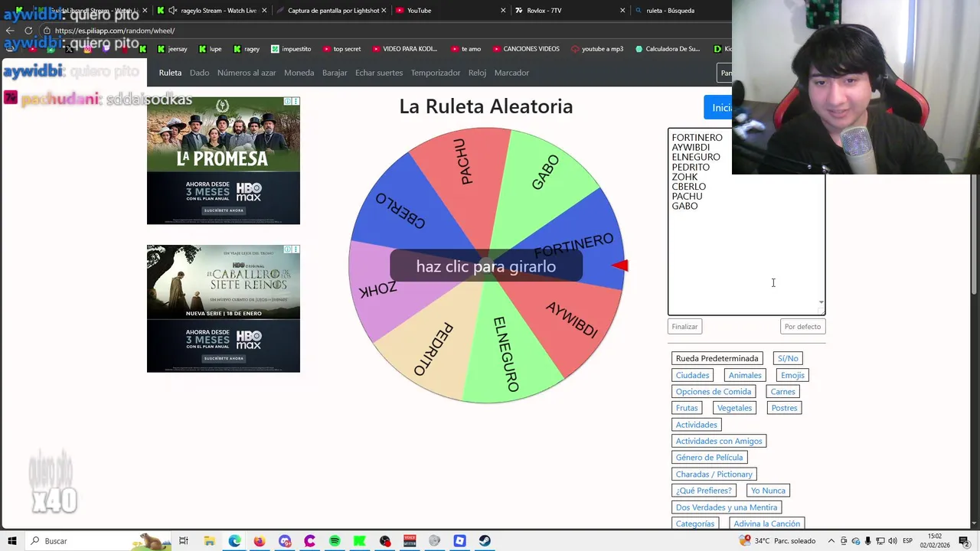Open the top secret bookmark
The image size is (980, 551).
click(341, 49)
